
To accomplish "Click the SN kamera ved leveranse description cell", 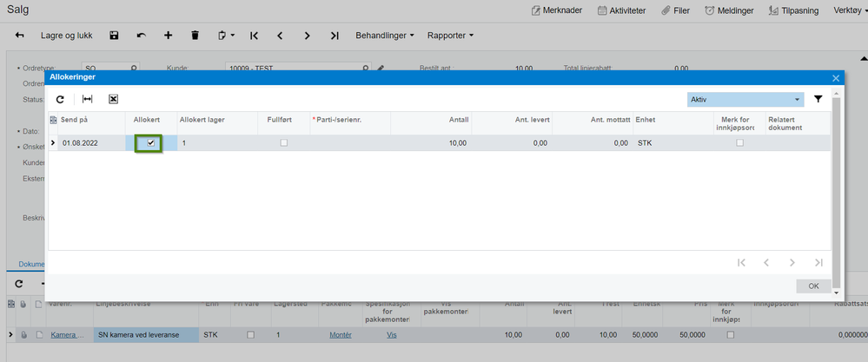I will (146, 335).
